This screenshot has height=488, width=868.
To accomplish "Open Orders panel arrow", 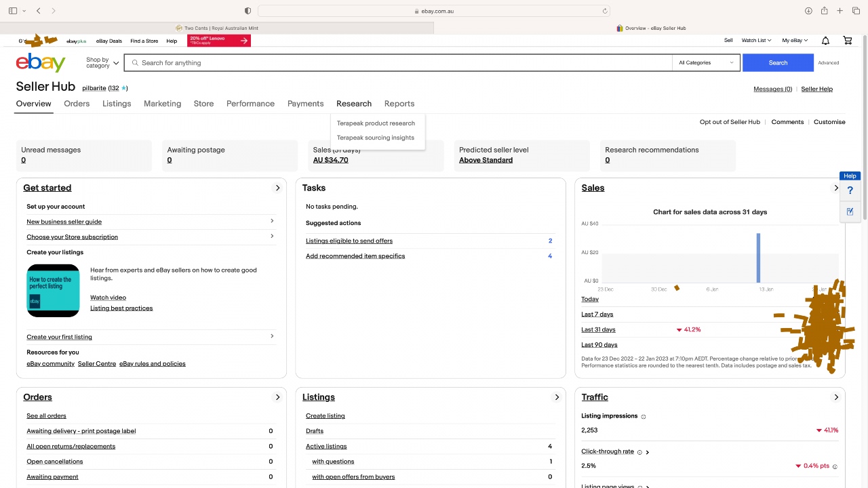I will point(277,397).
